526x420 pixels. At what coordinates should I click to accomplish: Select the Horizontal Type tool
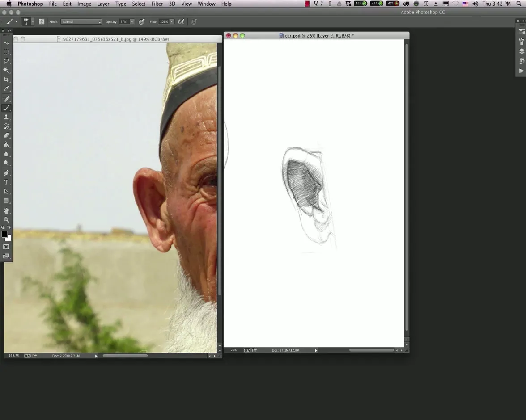[x=6, y=182]
